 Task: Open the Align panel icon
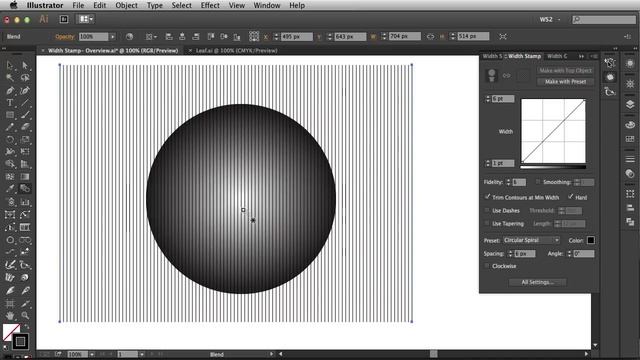(630, 208)
